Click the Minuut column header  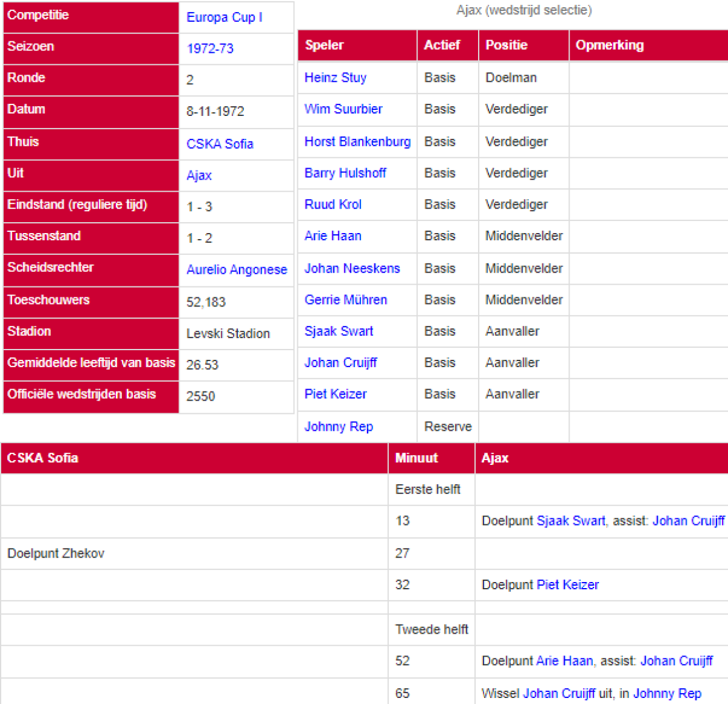pos(416,458)
